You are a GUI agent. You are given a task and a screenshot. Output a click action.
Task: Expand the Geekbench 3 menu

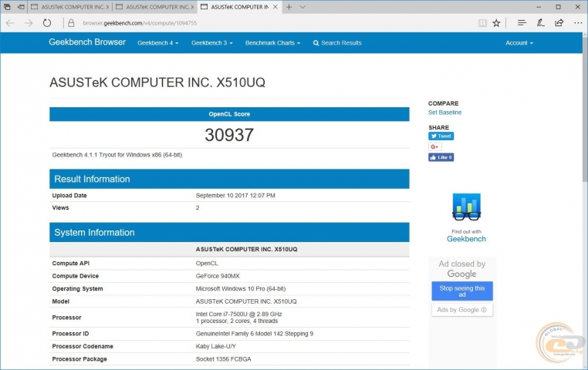pos(212,43)
